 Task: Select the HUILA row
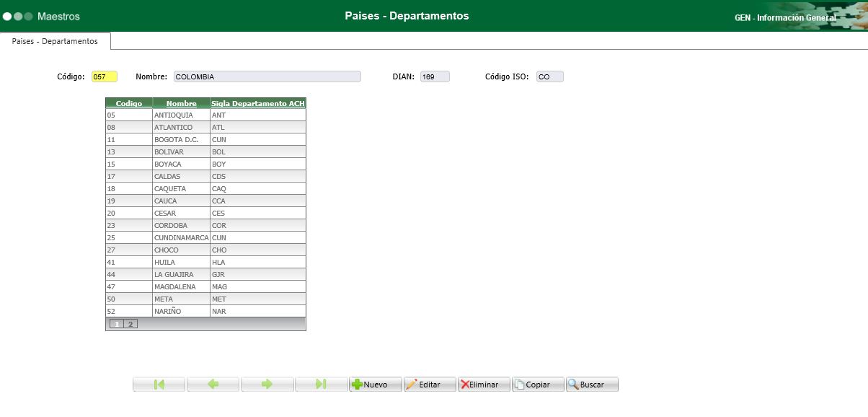(x=205, y=262)
